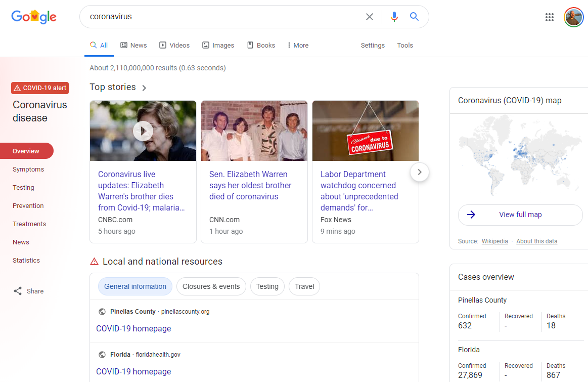588x382 pixels.
Task: Click the Cases overview heading
Action: [486, 277]
